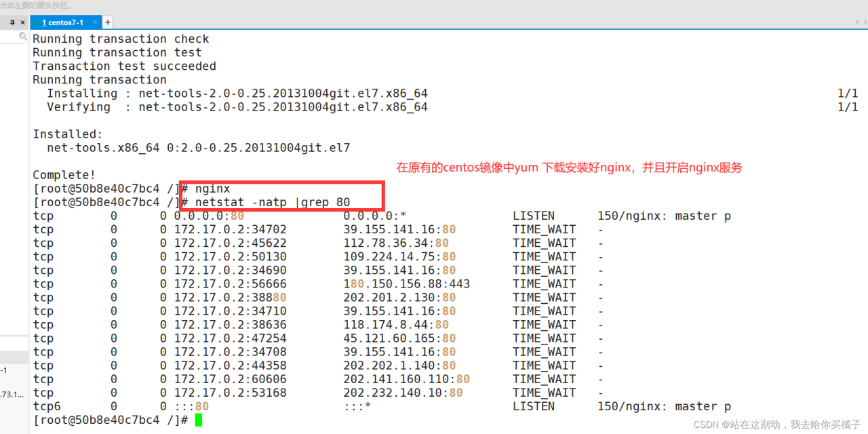Viewport: 868px width, 434px height.
Task: Click the 'nginx' command text
Action: point(212,189)
